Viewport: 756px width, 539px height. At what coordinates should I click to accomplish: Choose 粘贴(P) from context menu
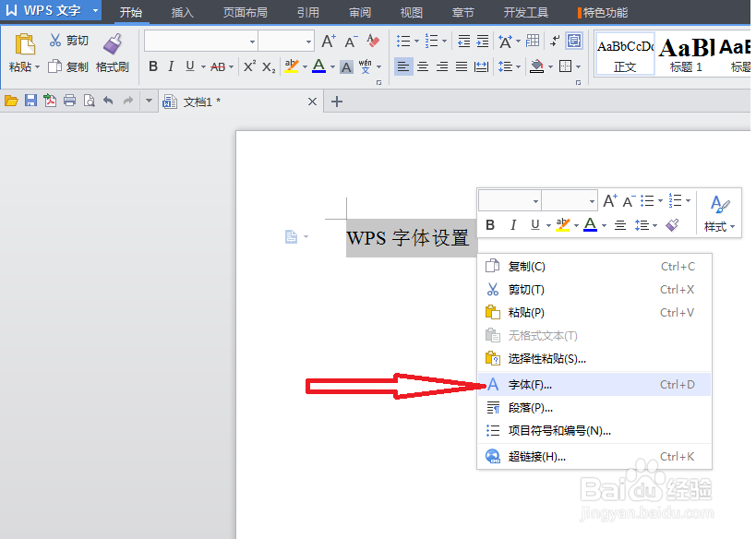[594, 312]
